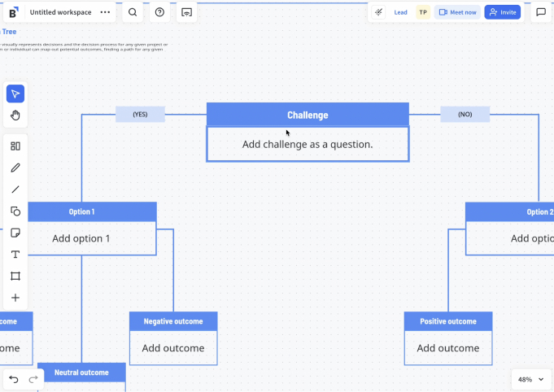Open more tools plus button

[x=15, y=298]
